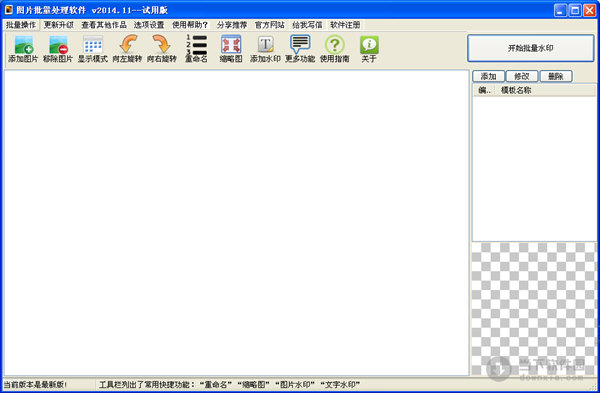Click the app icon in title bar
Viewport: 600px width, 393px height.
pyautogui.click(x=8, y=10)
